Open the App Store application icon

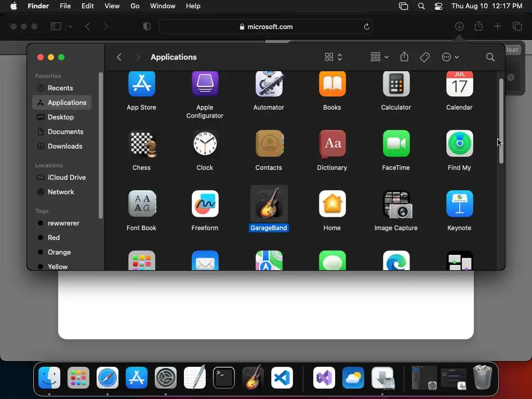(x=141, y=84)
